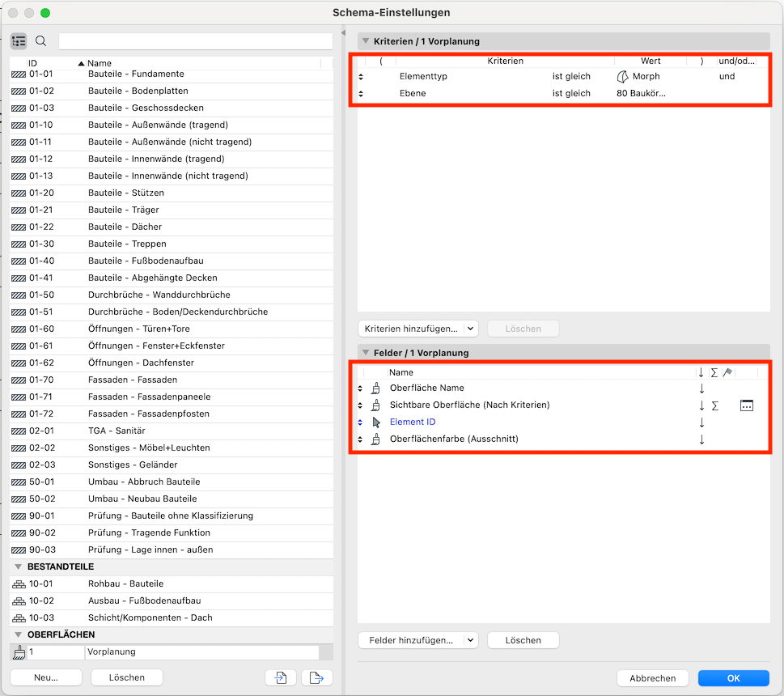Click the paint icon of Vorplanung schema
The height and width of the screenshot is (696, 784).
tap(19, 652)
